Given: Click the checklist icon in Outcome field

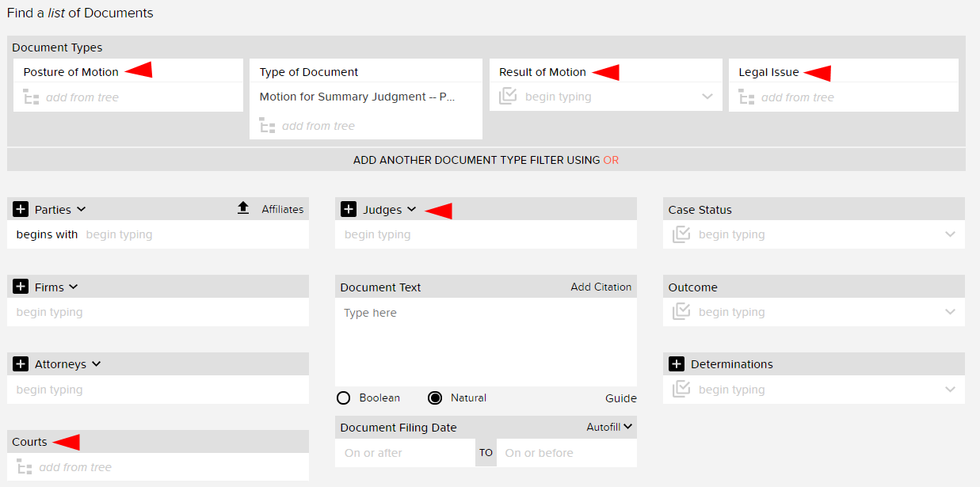Looking at the screenshot, I should click(x=681, y=312).
